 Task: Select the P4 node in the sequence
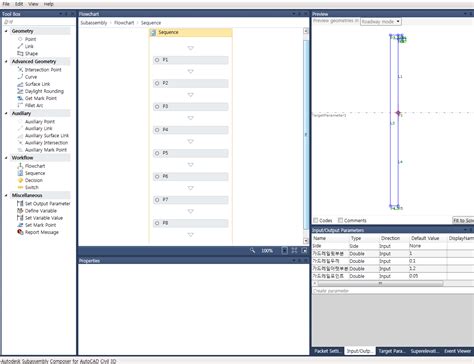click(191, 130)
